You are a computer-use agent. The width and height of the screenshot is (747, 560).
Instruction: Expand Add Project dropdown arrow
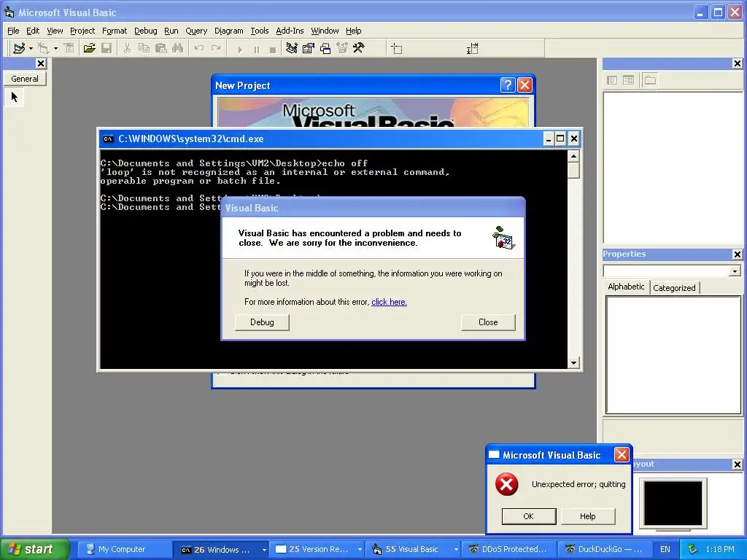pyautogui.click(x=31, y=49)
